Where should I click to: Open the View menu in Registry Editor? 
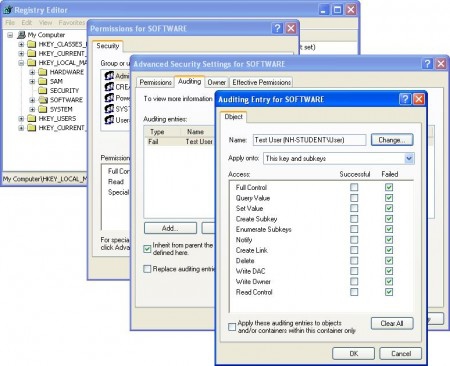(x=45, y=23)
